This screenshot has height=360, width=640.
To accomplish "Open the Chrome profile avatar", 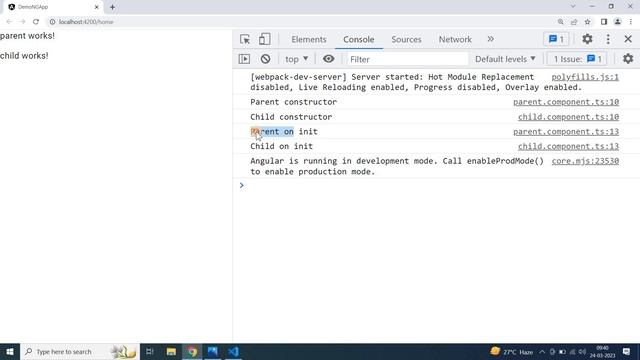I will [618, 22].
